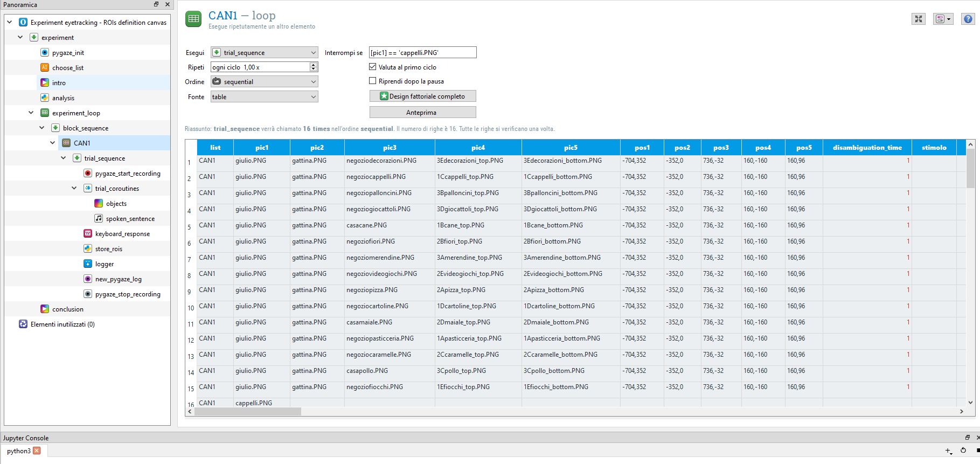Enable 'Riprendi dopo la pausa' checkbox
Screen dimensions: 980x464
(372, 81)
